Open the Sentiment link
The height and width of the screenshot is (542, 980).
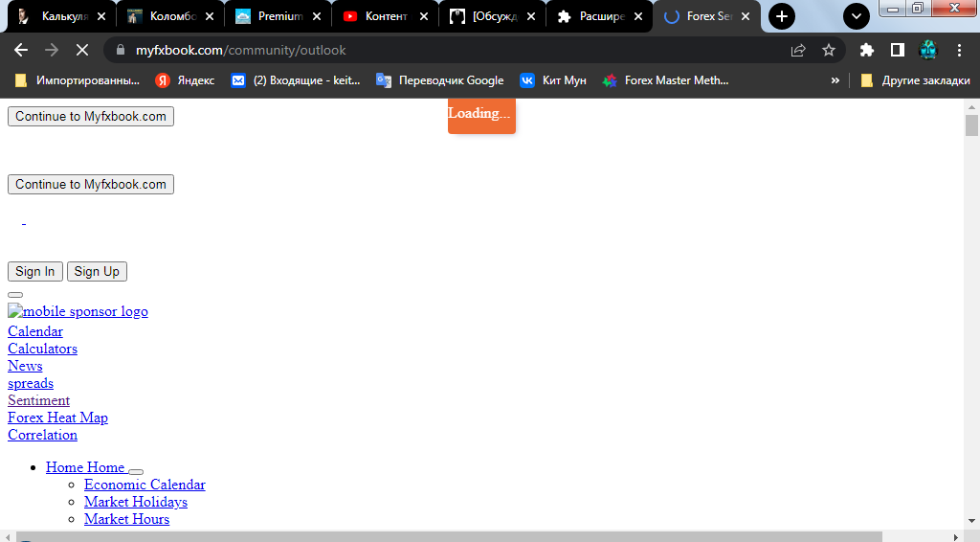coord(38,400)
